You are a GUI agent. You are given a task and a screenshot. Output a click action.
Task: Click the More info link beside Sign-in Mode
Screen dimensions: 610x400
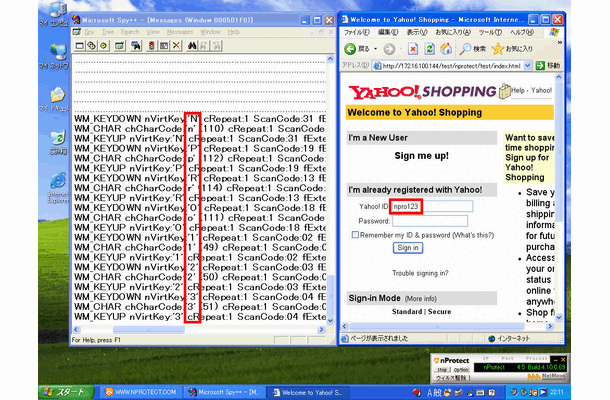pyautogui.click(x=421, y=299)
